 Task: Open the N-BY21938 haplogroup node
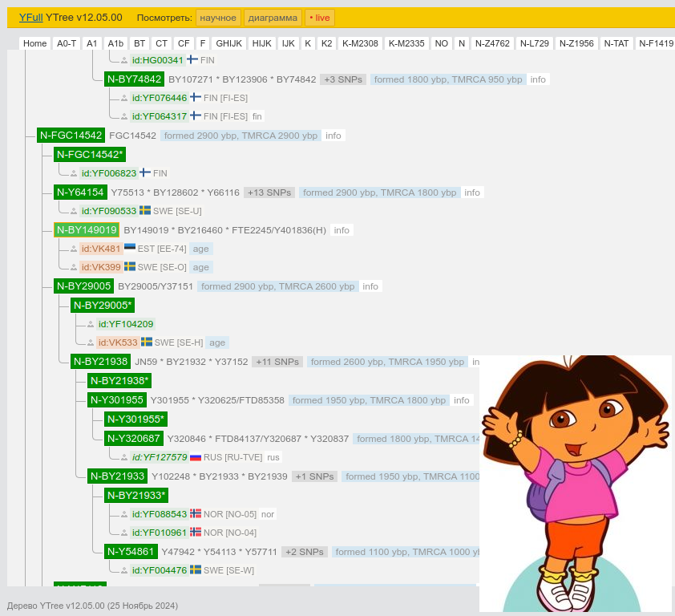[x=101, y=362]
